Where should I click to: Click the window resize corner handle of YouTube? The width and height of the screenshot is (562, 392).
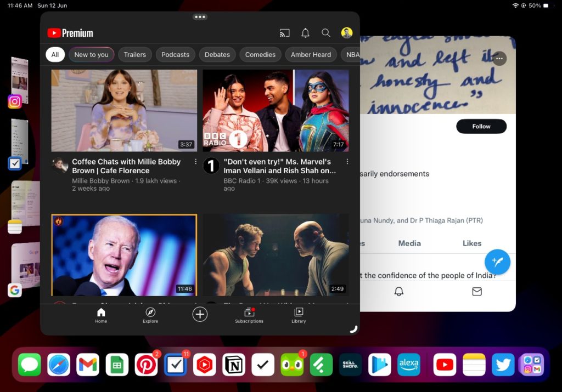(x=353, y=329)
